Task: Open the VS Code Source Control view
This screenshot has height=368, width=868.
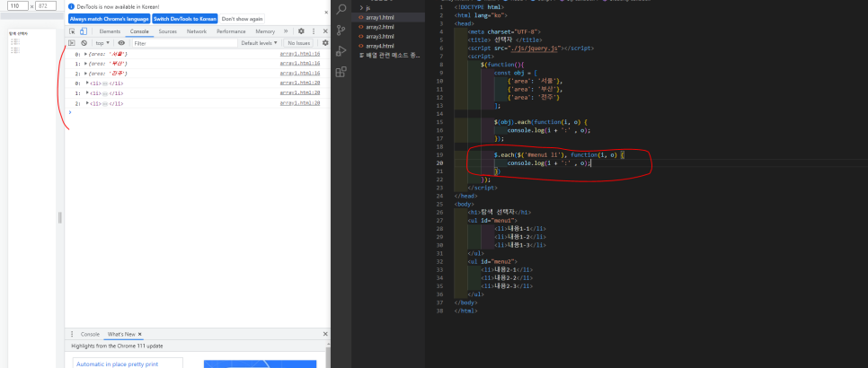Action: tap(341, 30)
